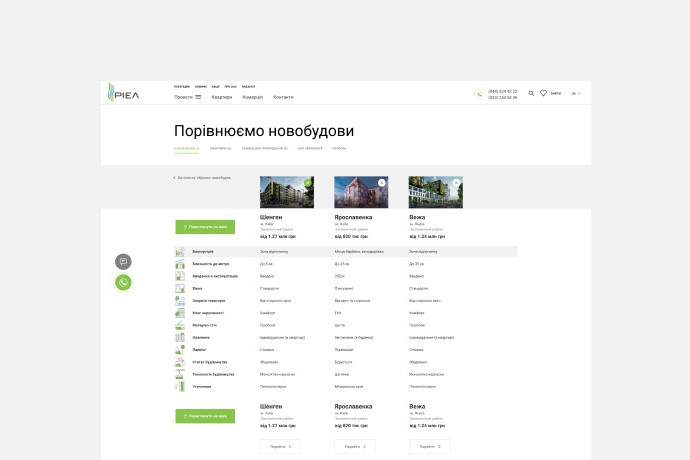The image size is (690, 460).
Task: Click the green phone icon in header
Action: tap(479, 94)
